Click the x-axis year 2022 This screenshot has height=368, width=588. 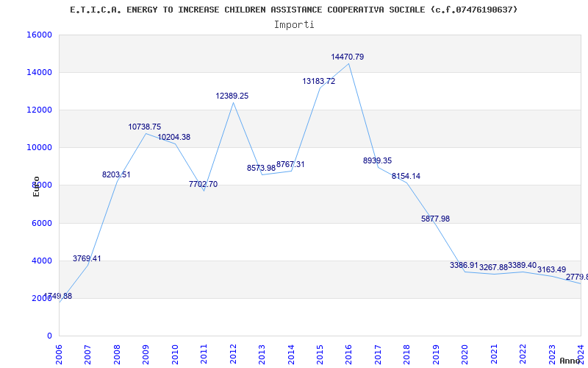click(x=523, y=354)
